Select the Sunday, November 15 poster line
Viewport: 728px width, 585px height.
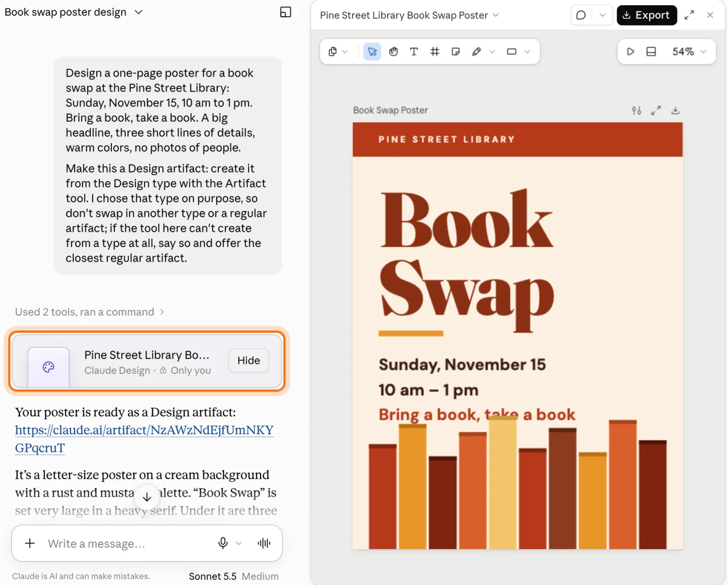coord(462,365)
